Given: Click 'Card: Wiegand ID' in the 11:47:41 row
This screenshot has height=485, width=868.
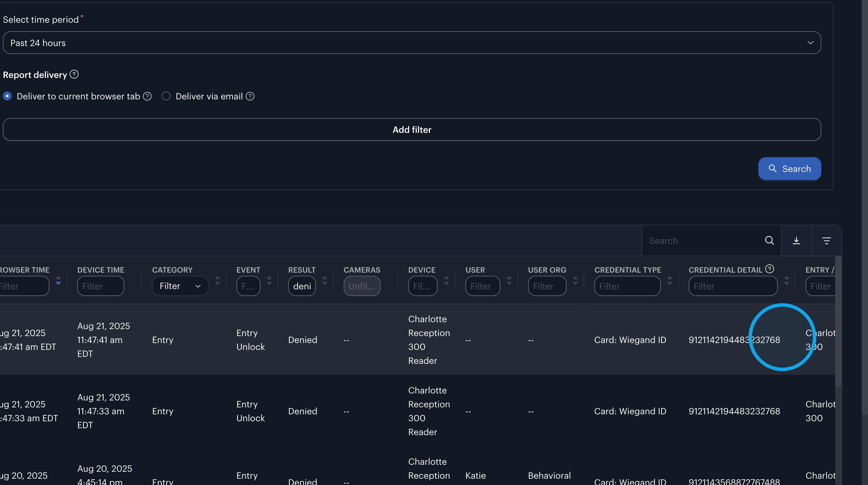Looking at the screenshot, I should [630, 340].
